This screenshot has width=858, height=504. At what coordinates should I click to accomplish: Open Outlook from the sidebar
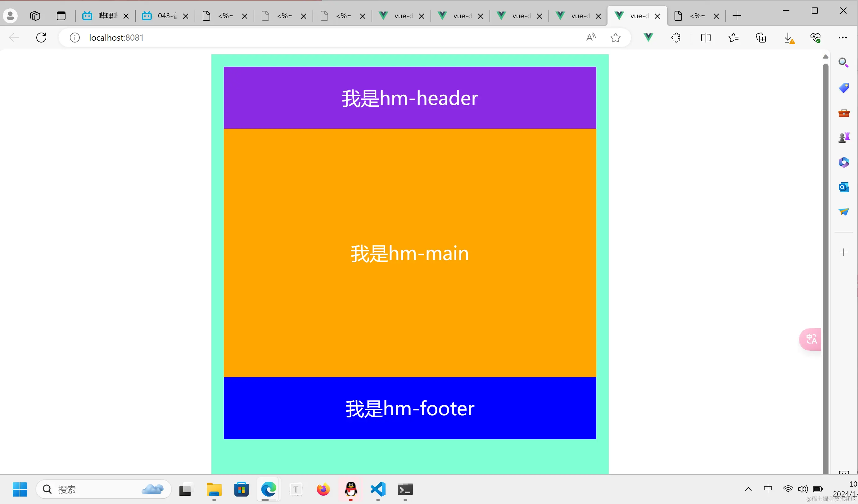point(844,187)
